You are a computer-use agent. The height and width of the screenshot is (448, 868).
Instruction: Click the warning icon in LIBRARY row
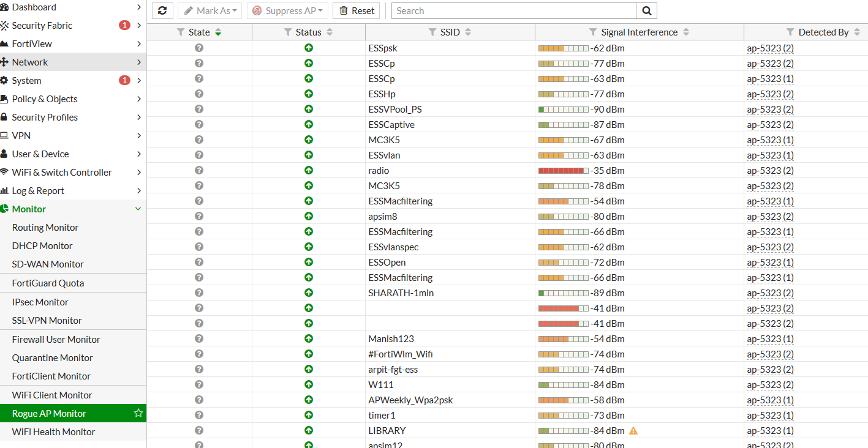click(x=633, y=431)
